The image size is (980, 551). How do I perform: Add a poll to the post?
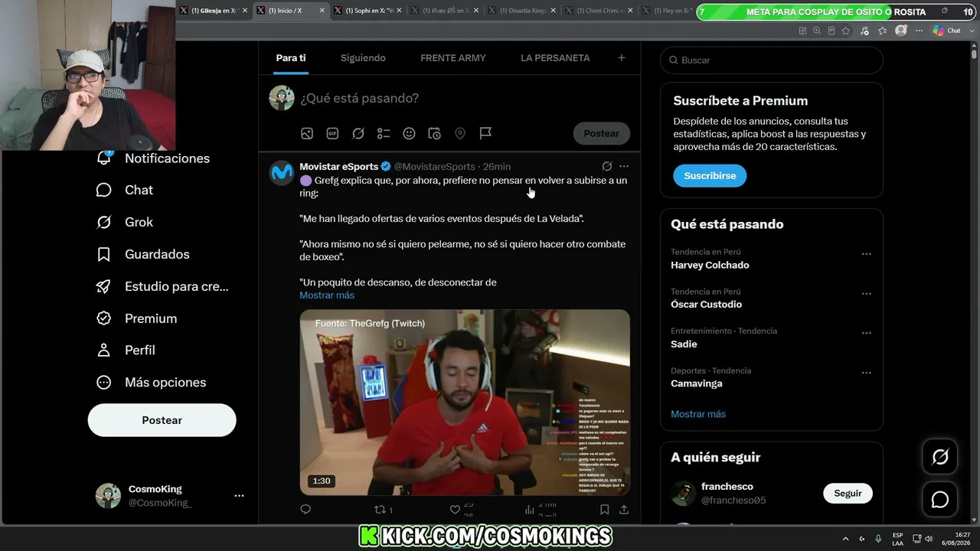(384, 133)
